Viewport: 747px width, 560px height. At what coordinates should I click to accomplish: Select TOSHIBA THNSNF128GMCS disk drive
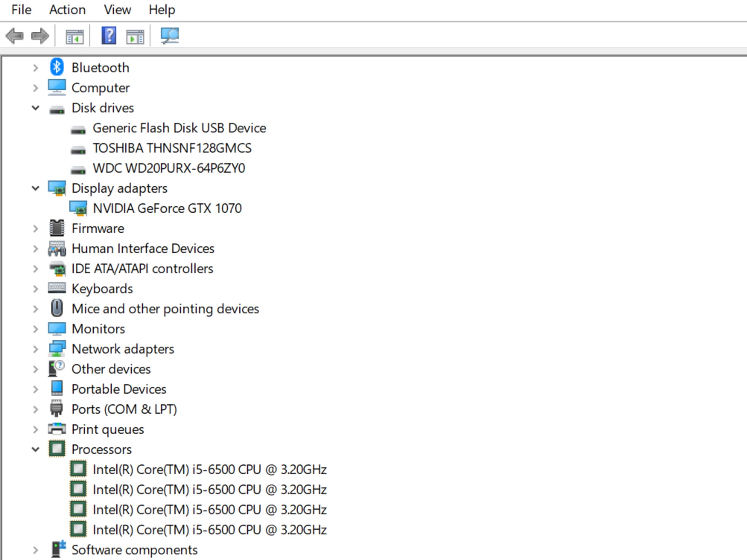pos(172,148)
